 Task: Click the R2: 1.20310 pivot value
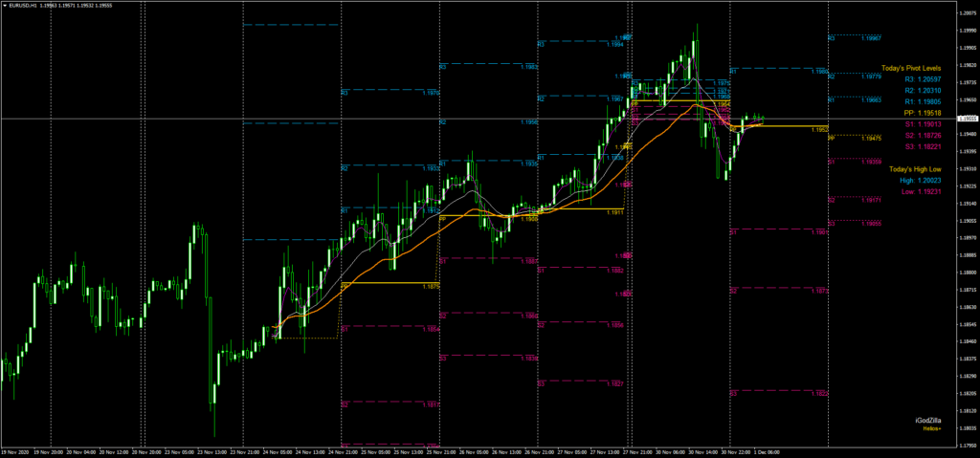click(x=924, y=91)
